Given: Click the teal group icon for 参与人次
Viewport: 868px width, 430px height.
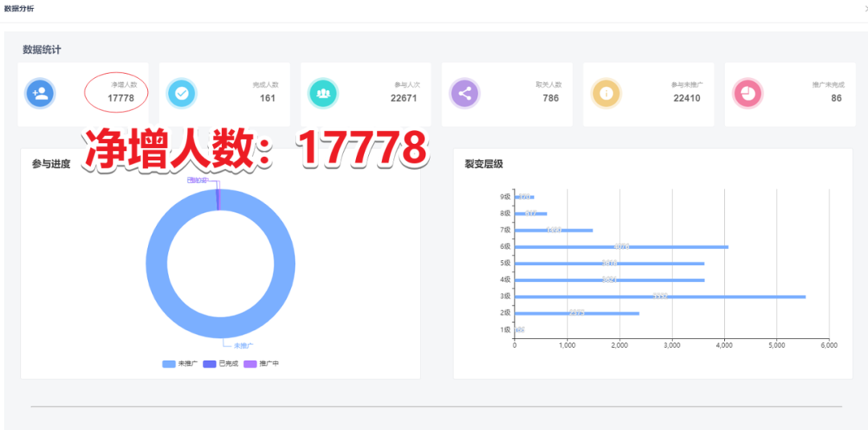Looking at the screenshot, I should pos(323,93).
